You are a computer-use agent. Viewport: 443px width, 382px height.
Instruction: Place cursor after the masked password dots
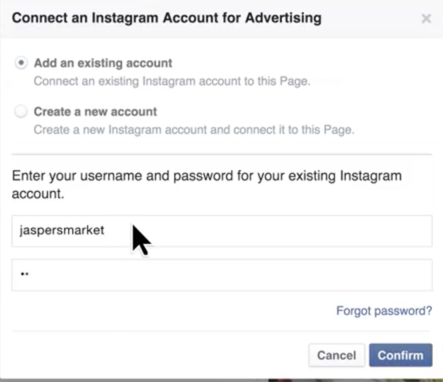click(x=30, y=274)
